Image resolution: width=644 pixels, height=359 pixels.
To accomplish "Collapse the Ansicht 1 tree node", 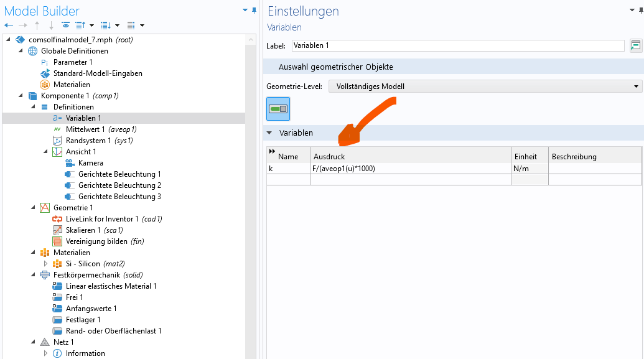I will [x=45, y=152].
